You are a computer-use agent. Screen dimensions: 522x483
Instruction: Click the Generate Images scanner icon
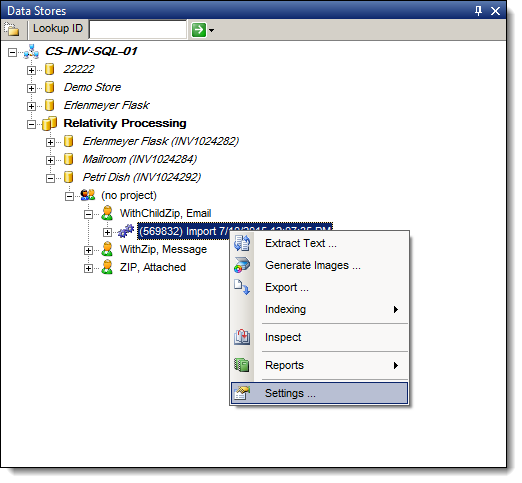242,265
